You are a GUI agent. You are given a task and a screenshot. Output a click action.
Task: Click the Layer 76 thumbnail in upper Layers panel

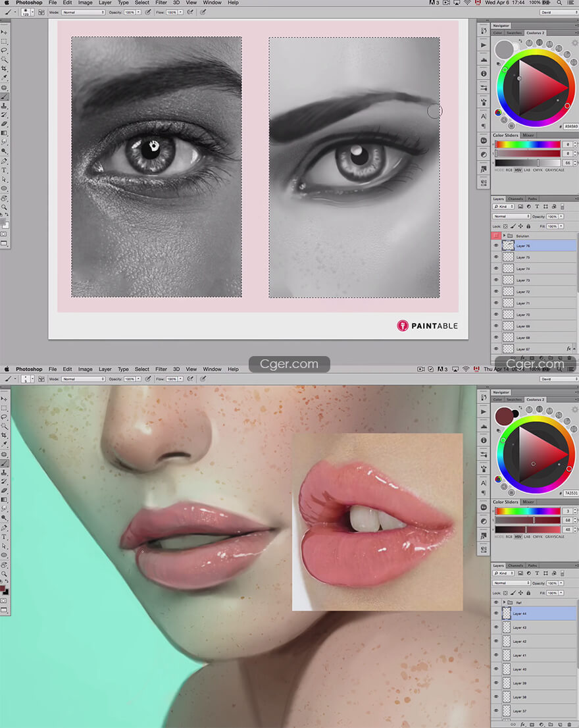point(509,246)
